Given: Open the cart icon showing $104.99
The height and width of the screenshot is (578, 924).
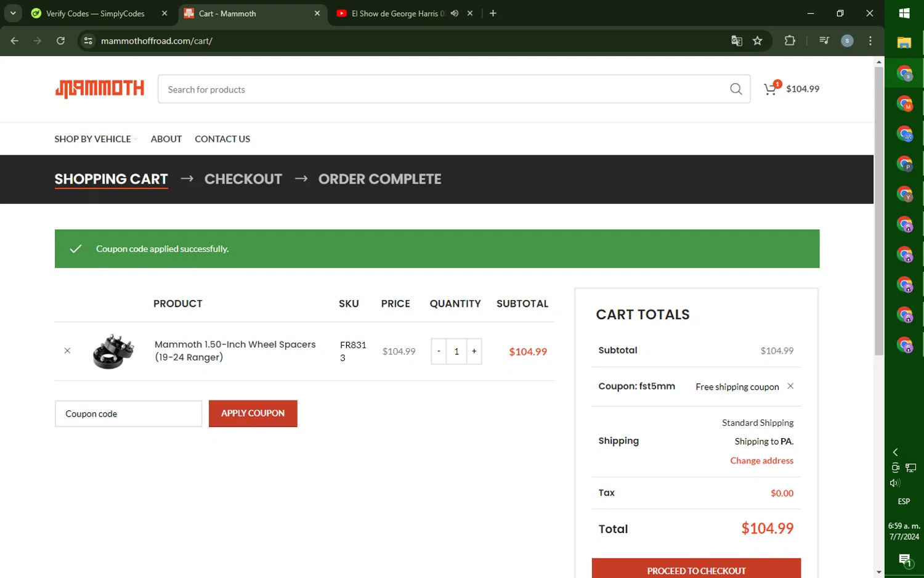Looking at the screenshot, I should pos(792,89).
